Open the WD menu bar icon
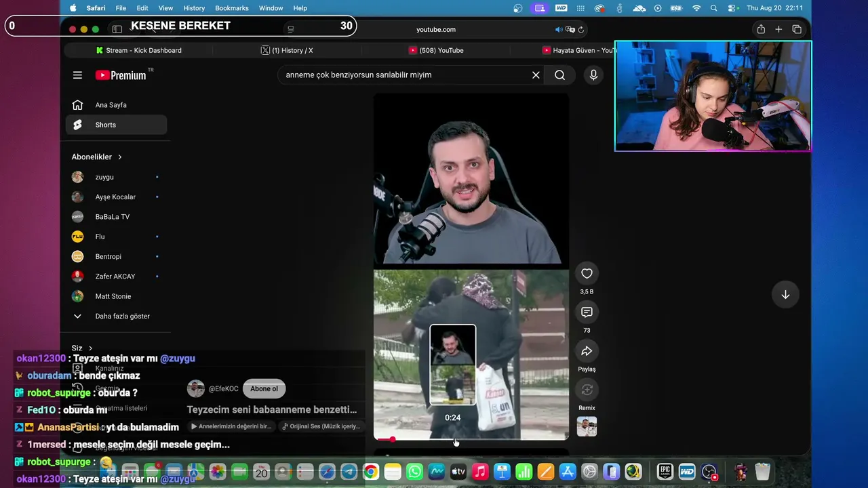This screenshot has height=488, width=868. coord(561,8)
